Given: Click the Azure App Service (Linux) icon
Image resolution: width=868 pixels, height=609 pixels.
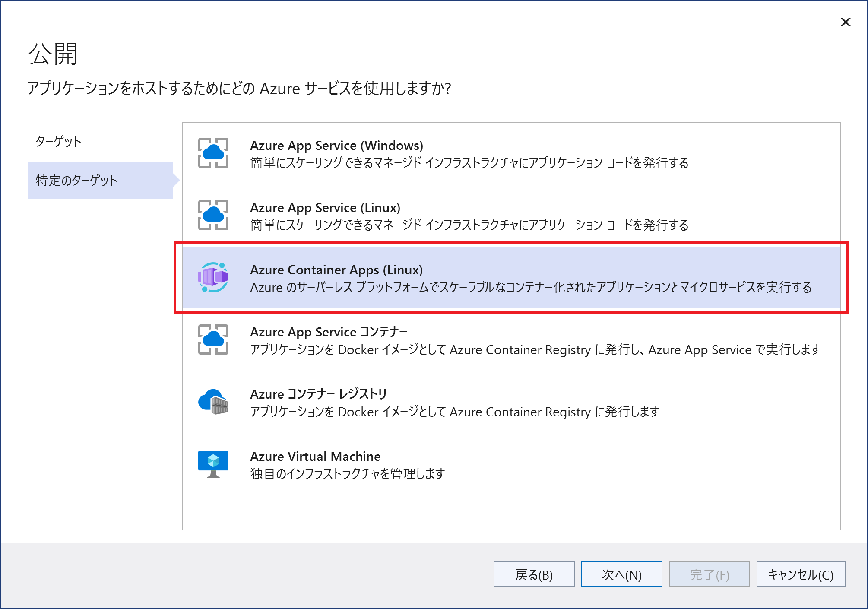Looking at the screenshot, I should pos(213,215).
